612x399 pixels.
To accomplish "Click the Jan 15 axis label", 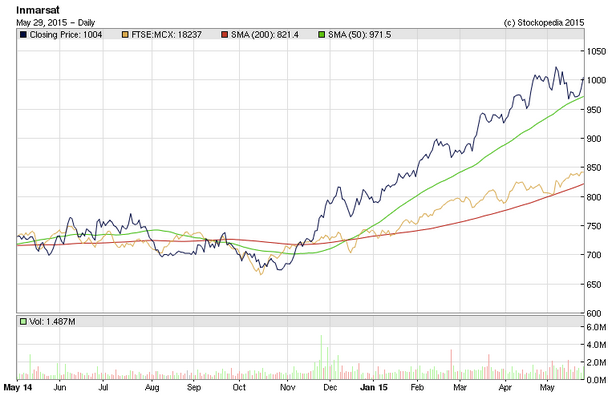I will (374, 387).
